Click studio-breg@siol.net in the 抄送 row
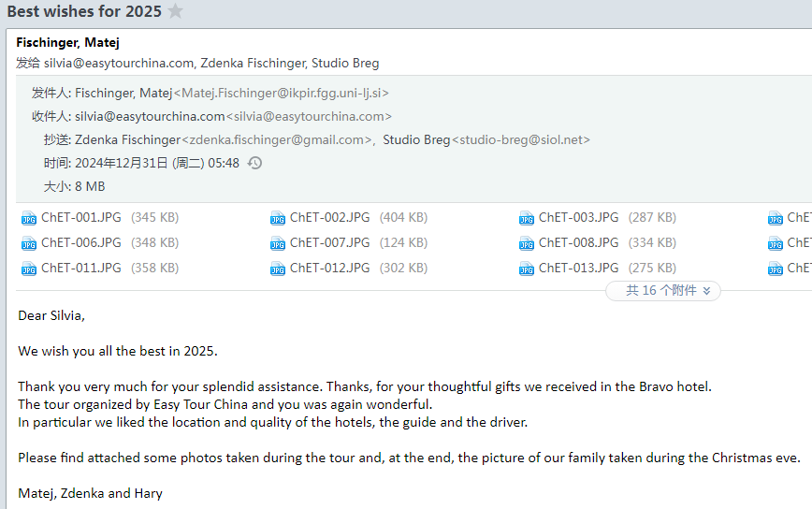Screen dimensions: 812x509 pos(523,139)
